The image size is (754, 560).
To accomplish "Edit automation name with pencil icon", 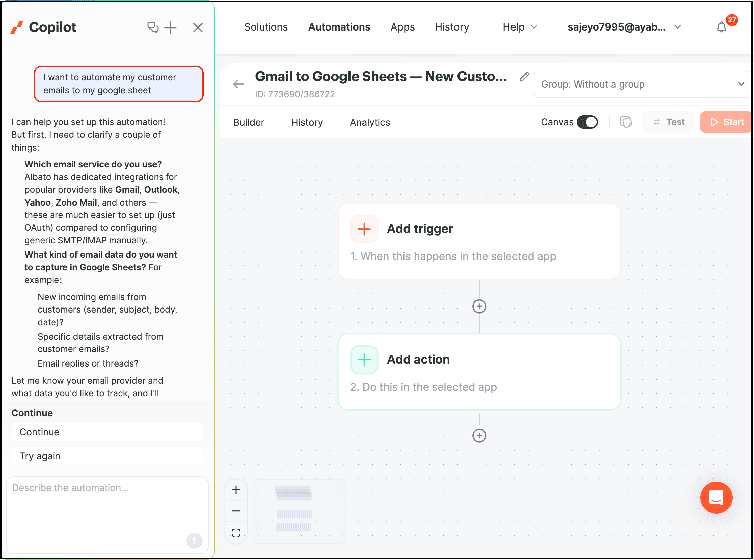I will click(x=524, y=77).
